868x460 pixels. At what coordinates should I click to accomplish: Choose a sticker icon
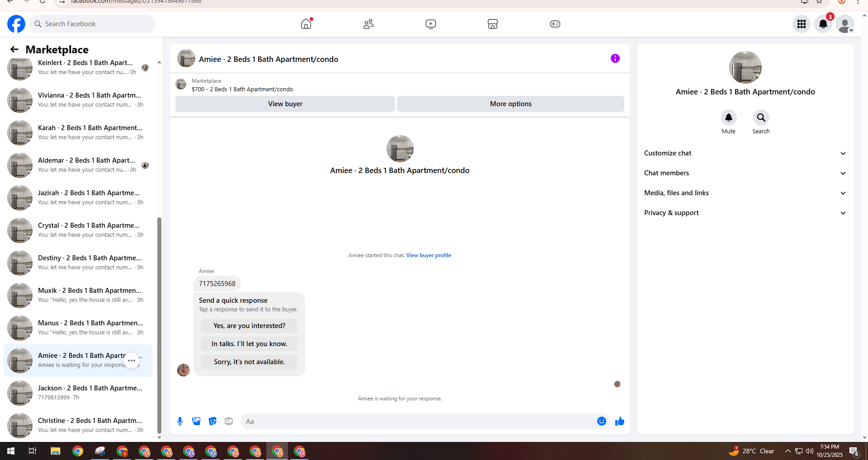click(212, 421)
